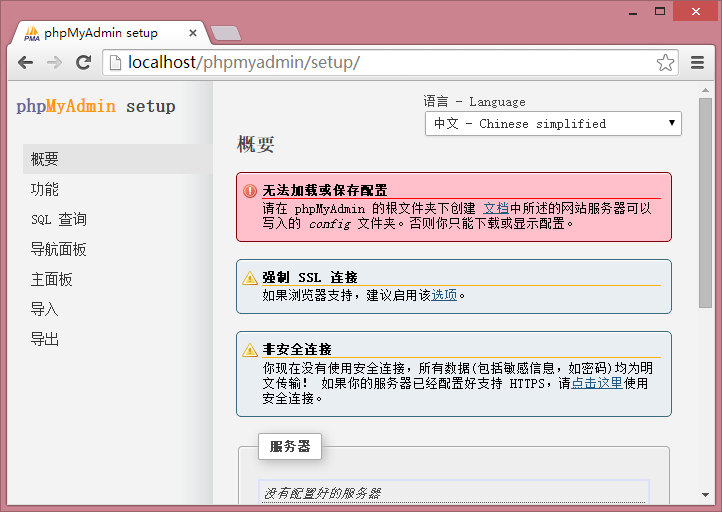Open 主面板 in the sidebar
The image size is (722, 512).
pos(52,279)
